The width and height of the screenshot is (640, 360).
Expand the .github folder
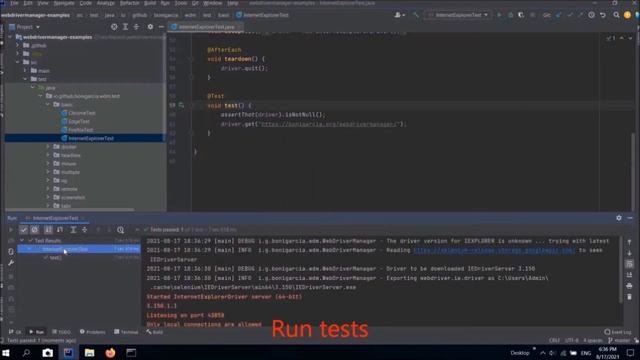[x=18, y=45]
